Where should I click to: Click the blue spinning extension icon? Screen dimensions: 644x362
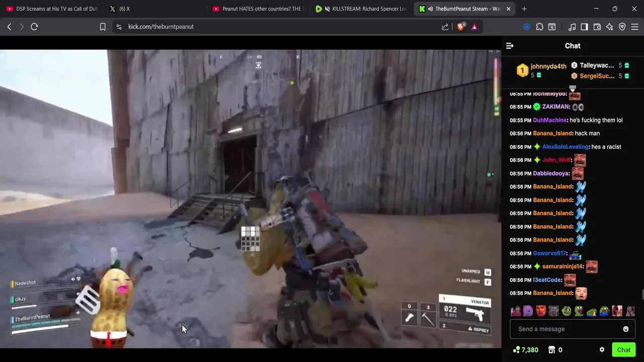[x=527, y=27]
